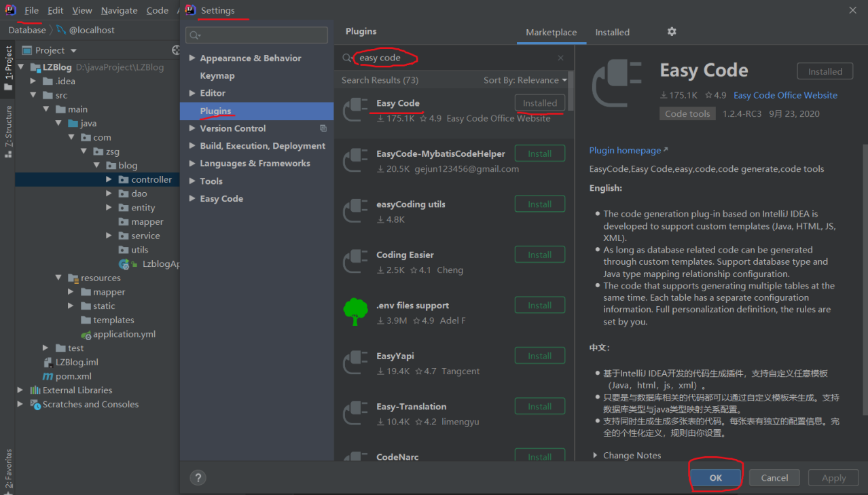Screen dimensions: 868x495
Task: Open Easy Code Office Website link in details
Action: tap(785, 96)
